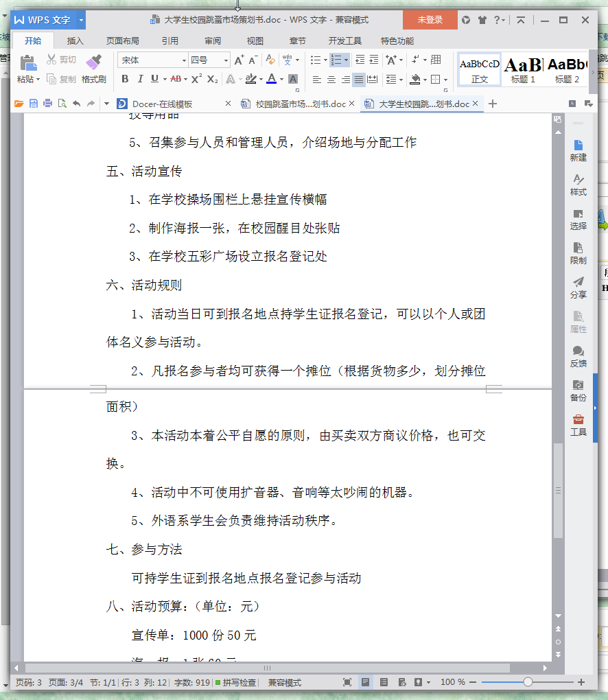608x700 pixels.
Task: Click the insert table icon in ribbon
Action: pyautogui.click(x=436, y=60)
